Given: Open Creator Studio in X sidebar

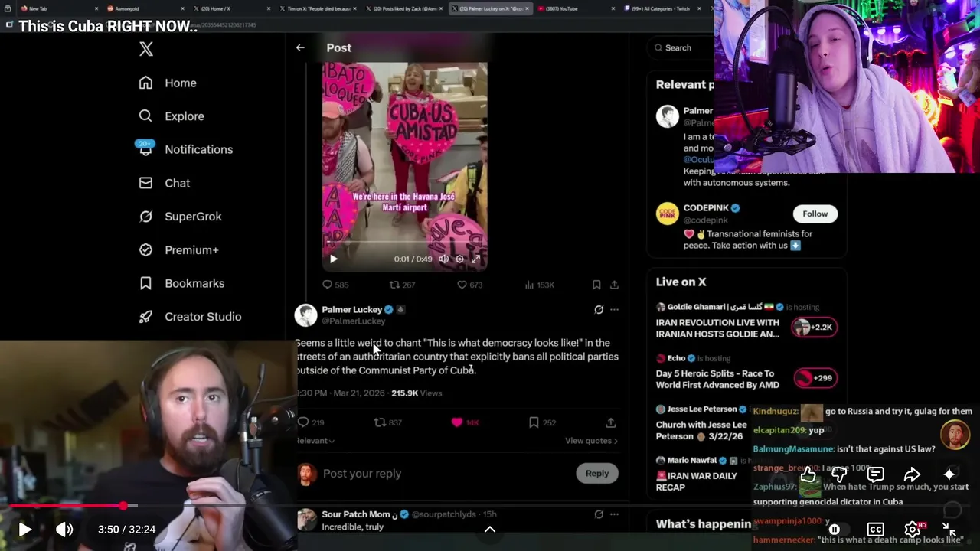Looking at the screenshot, I should coord(190,316).
